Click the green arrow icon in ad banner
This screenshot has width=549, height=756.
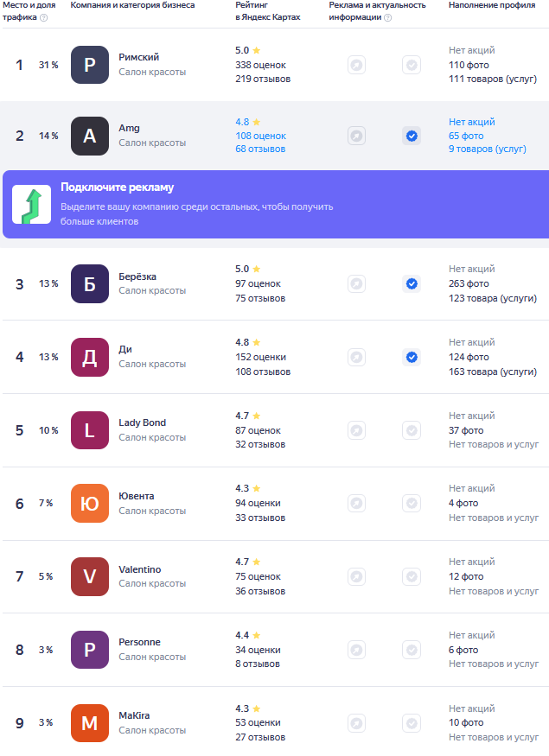pos(31,205)
